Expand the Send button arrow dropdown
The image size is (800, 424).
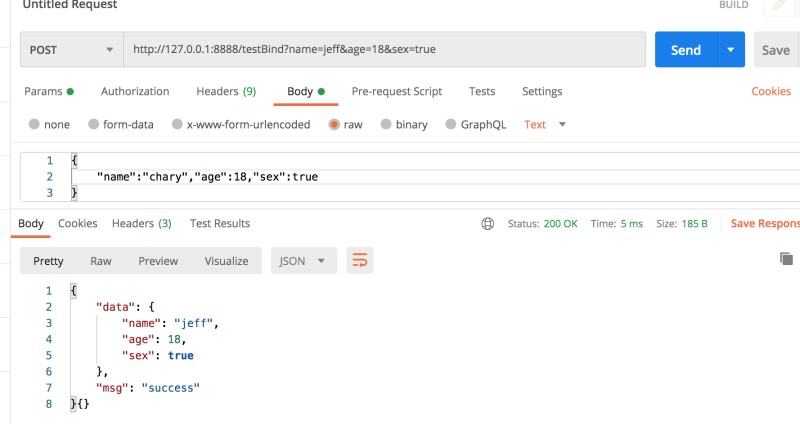(731, 49)
